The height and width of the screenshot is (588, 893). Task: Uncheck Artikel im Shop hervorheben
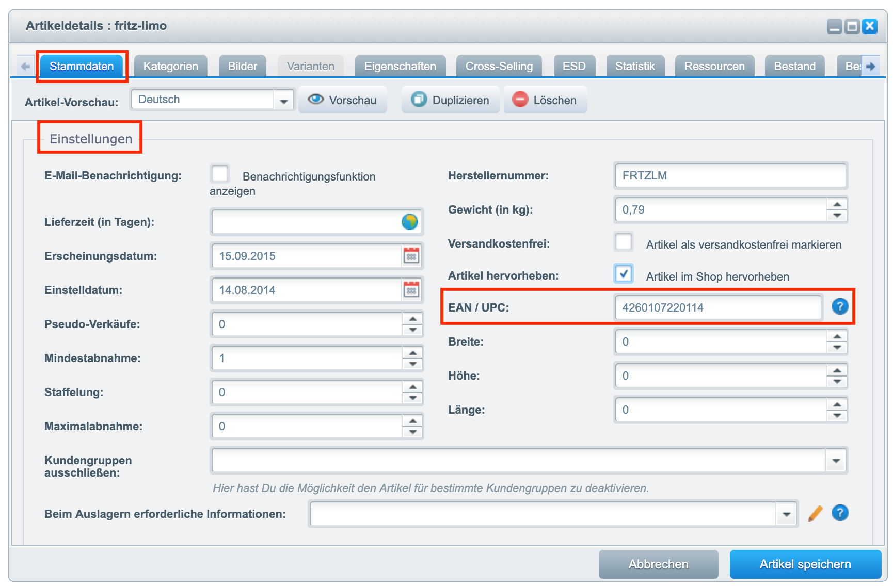624,274
